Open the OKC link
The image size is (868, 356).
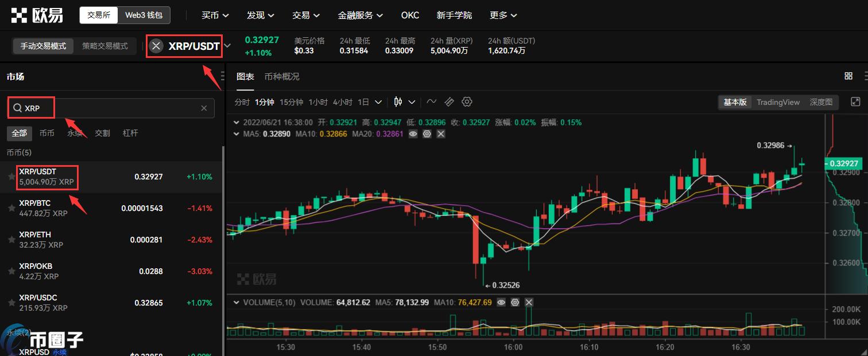tap(410, 15)
